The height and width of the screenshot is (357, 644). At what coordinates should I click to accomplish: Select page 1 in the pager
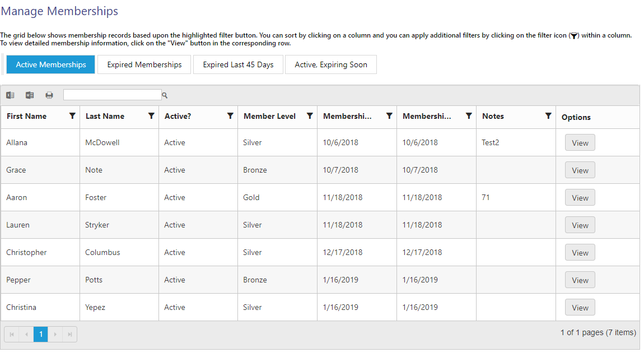click(x=40, y=335)
